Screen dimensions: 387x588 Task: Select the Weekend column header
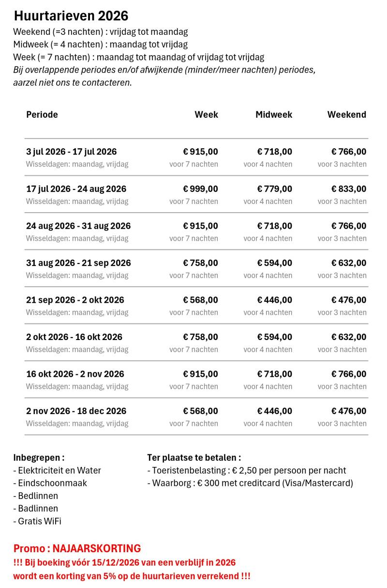click(347, 115)
